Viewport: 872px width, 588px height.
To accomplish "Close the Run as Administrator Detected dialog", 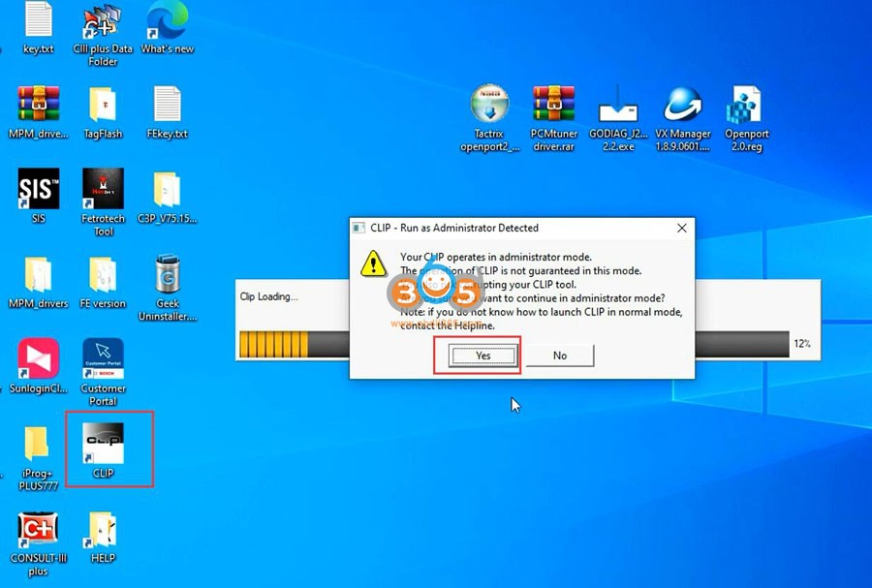I will point(682,228).
